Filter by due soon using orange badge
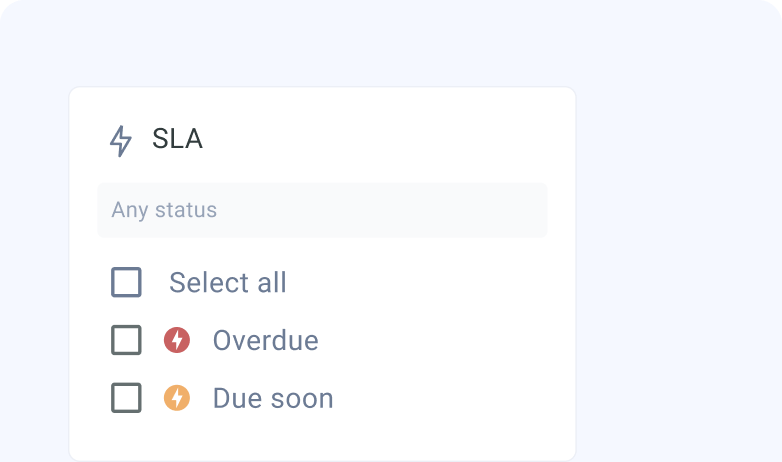The width and height of the screenshot is (782, 462). click(x=177, y=398)
